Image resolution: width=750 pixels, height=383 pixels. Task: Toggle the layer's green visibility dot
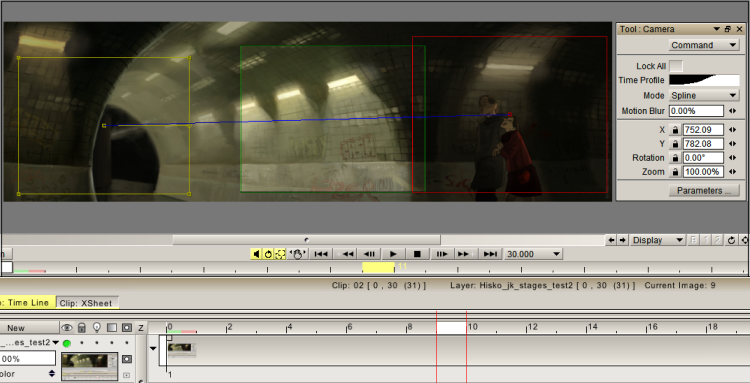click(67, 343)
